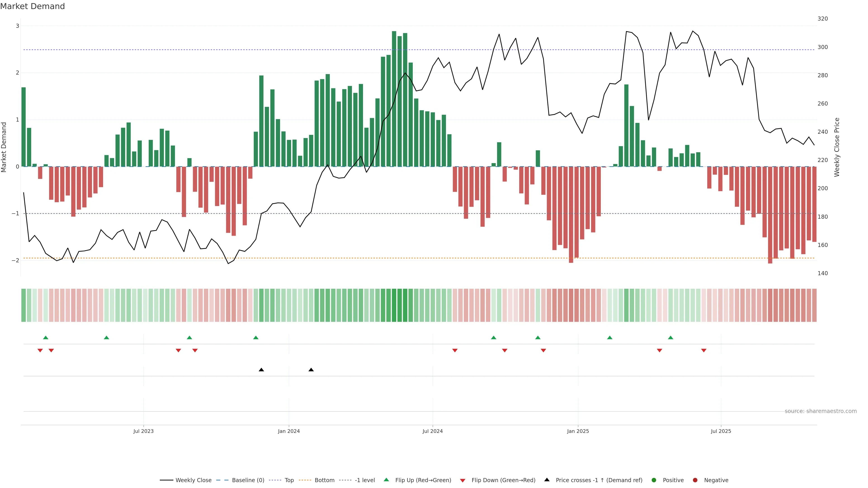
Task: Hide the Top dotted line legend item
Action: [x=289, y=480]
